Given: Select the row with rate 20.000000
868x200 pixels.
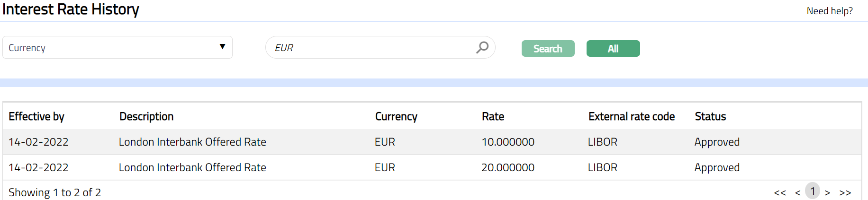Looking at the screenshot, I should (x=507, y=167).
